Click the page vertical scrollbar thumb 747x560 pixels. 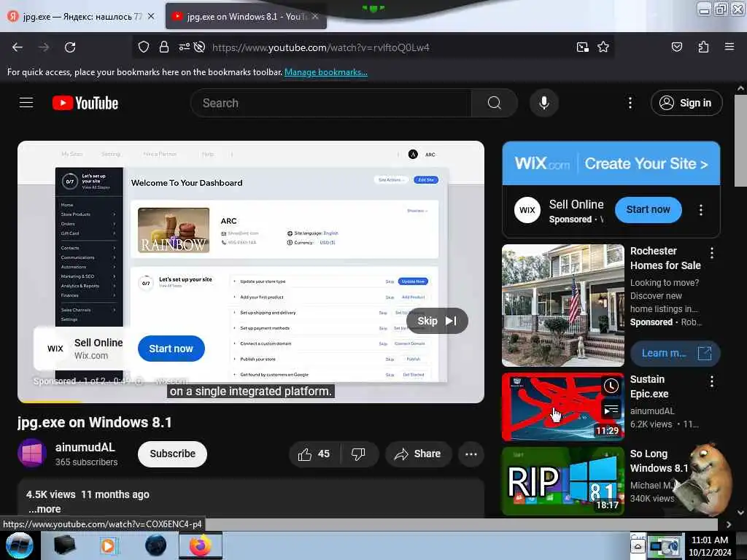(740, 141)
